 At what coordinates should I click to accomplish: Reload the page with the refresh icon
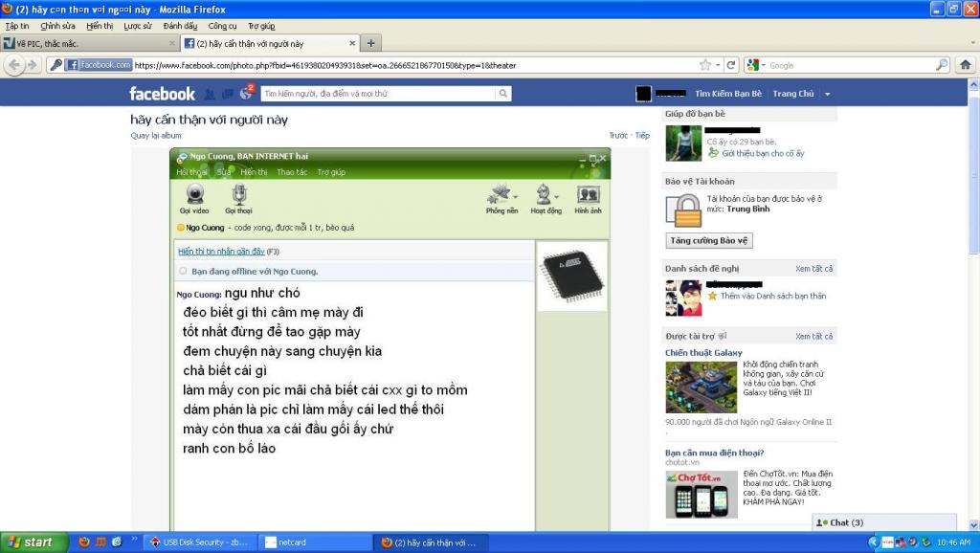click(x=730, y=65)
